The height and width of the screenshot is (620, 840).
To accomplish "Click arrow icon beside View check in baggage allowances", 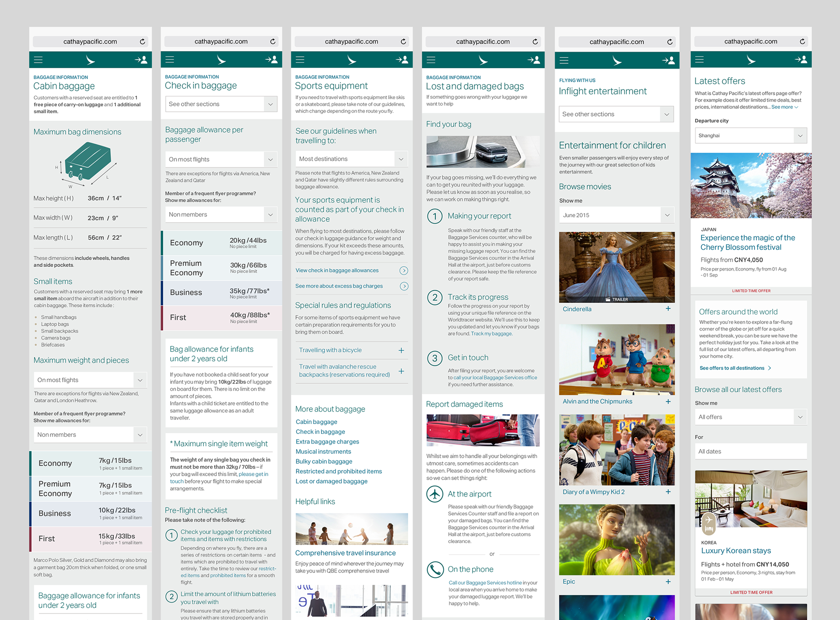I will tap(404, 271).
